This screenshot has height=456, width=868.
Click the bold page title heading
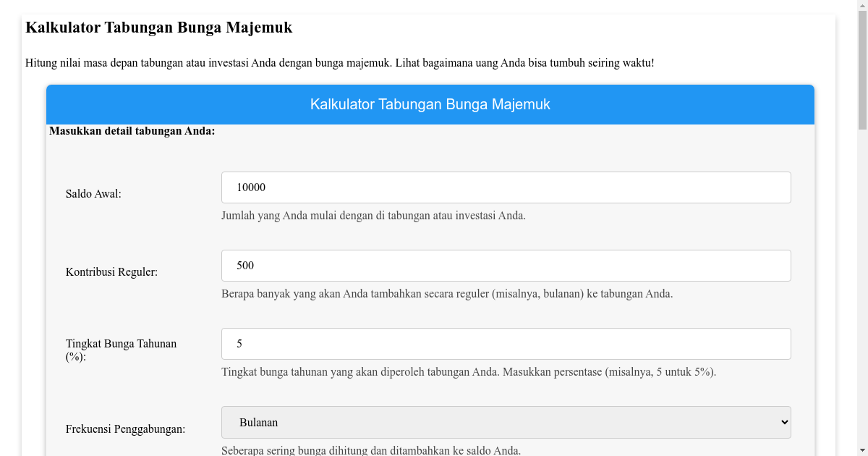point(158,28)
